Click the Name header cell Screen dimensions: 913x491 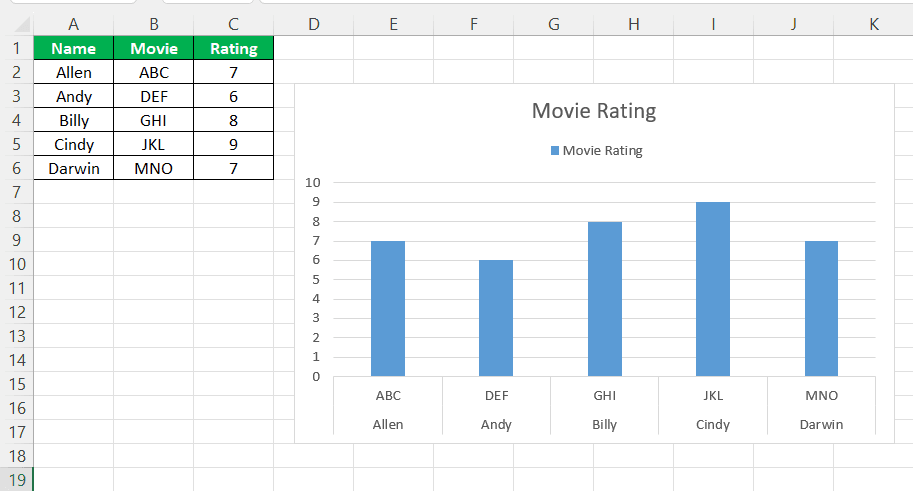[73, 48]
